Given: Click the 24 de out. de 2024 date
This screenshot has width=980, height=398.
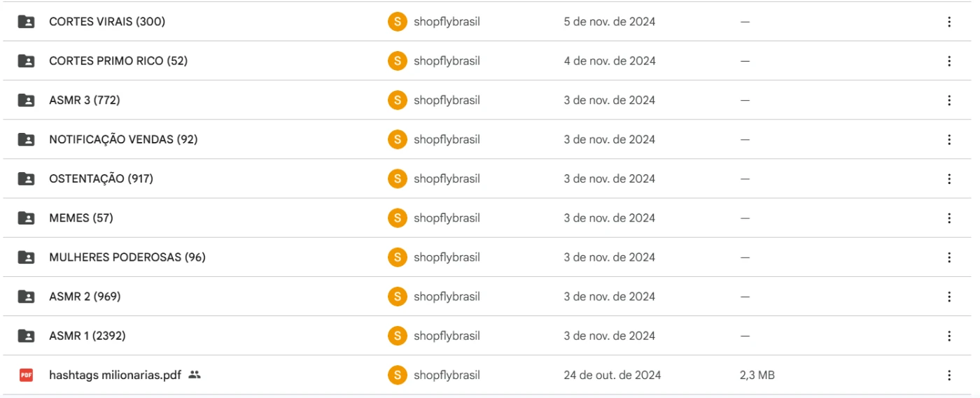Looking at the screenshot, I should pyautogui.click(x=612, y=375).
